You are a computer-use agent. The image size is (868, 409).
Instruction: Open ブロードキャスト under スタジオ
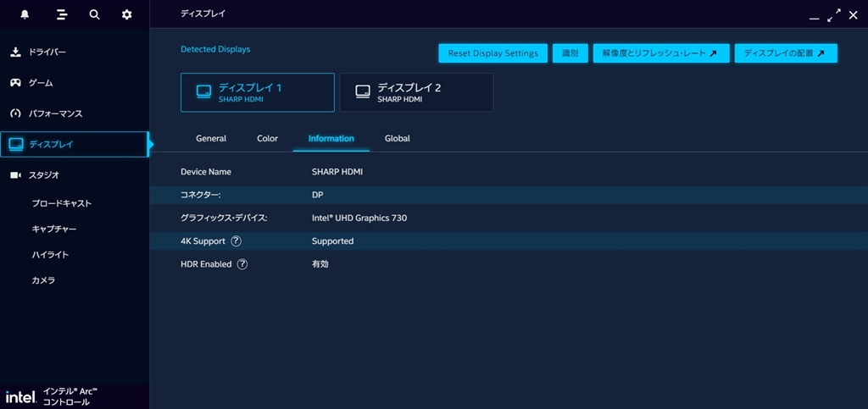61,203
